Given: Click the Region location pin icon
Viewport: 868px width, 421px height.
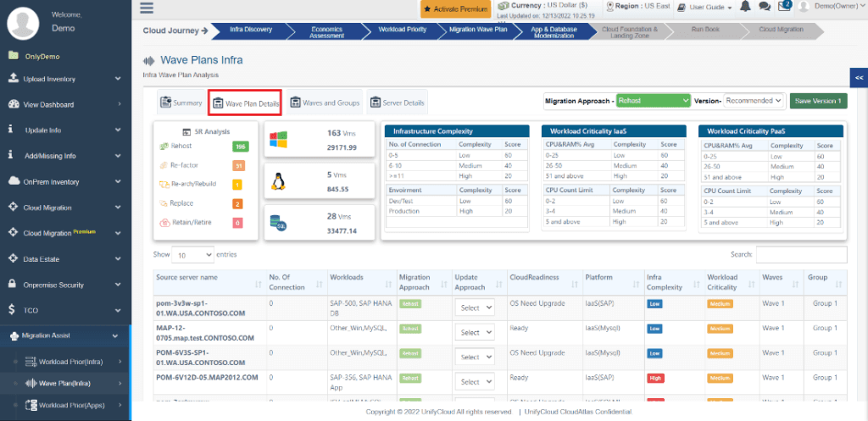Looking at the screenshot, I should tap(610, 6).
